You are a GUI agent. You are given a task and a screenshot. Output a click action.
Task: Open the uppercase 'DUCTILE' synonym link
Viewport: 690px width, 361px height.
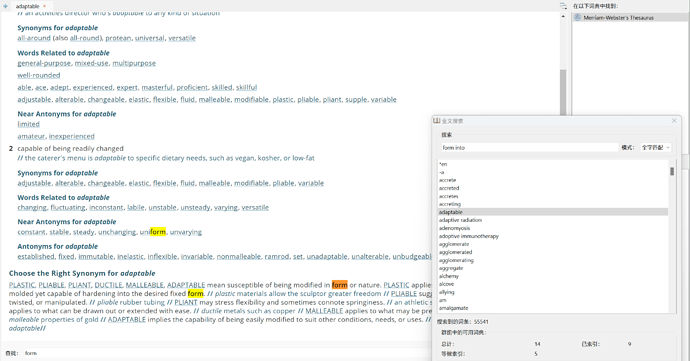[x=108, y=285]
